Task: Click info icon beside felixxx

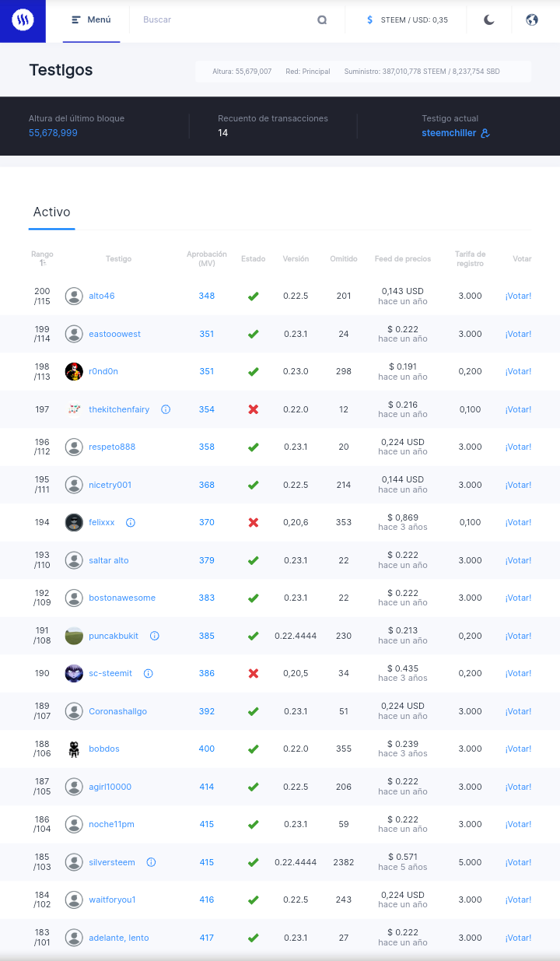Action: 131,522
